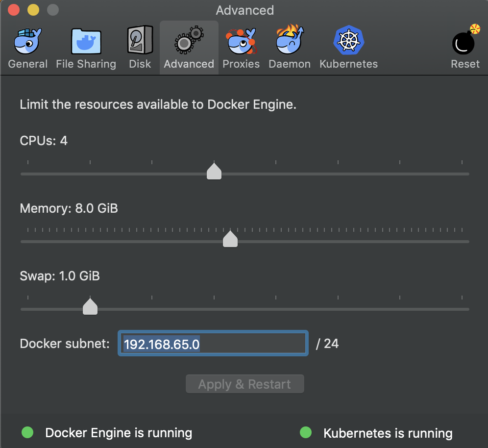Click the 'Memory: 8.0 GiB' label
488x448 pixels.
69,208
